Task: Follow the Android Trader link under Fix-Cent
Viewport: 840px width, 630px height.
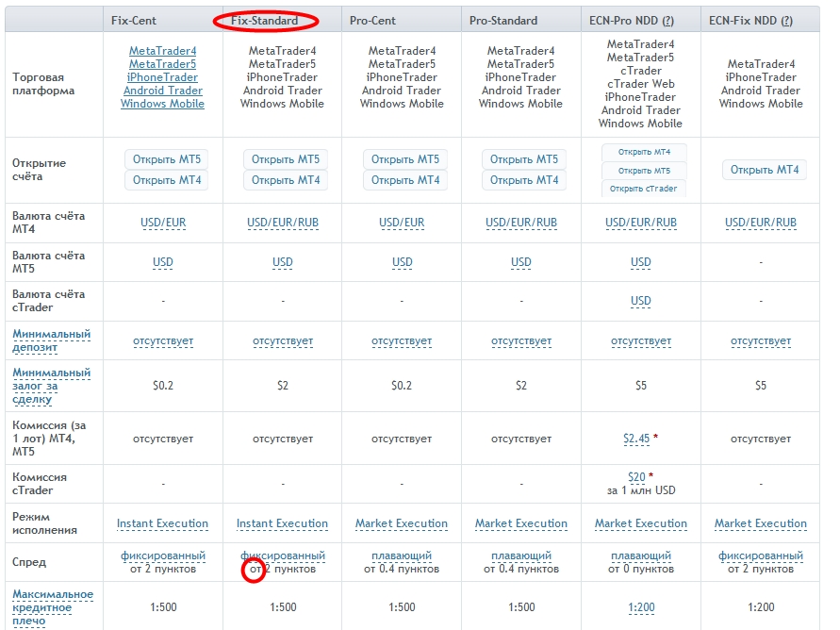Action: 163,91
